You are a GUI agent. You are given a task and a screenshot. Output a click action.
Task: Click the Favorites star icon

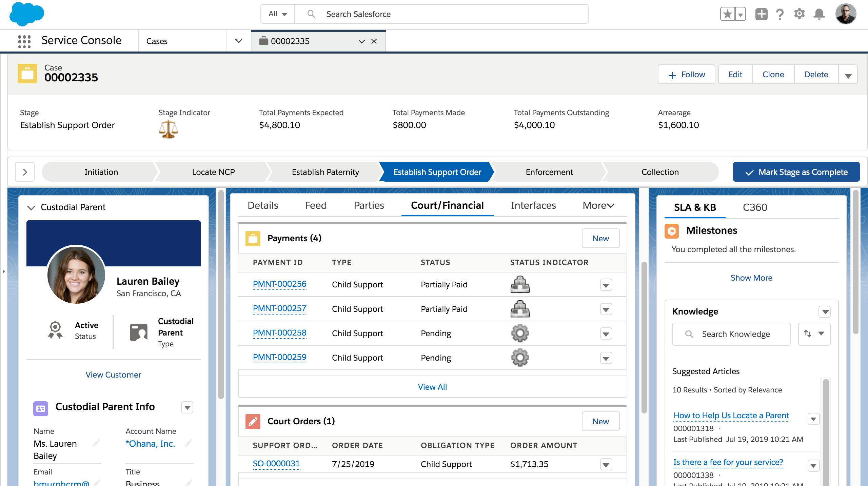(728, 14)
